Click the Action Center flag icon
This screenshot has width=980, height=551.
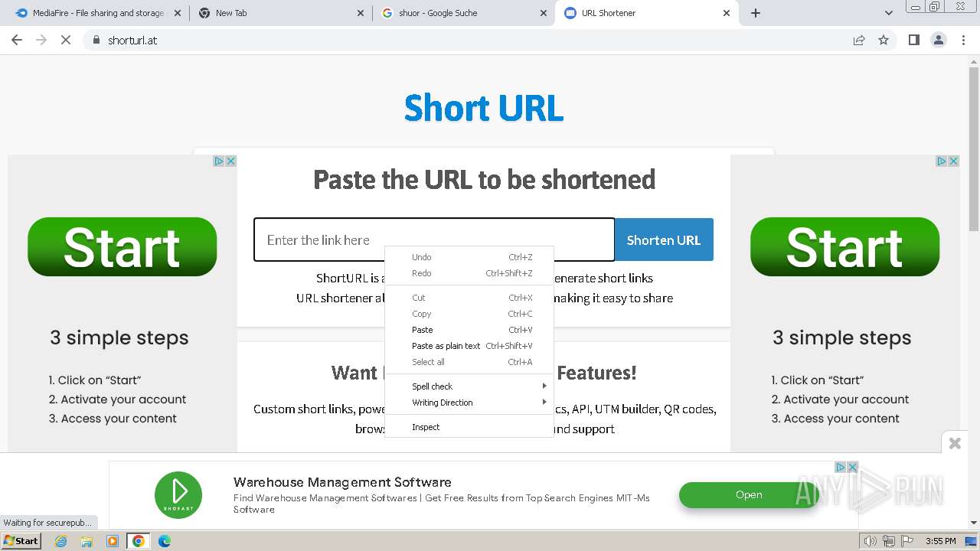907,541
